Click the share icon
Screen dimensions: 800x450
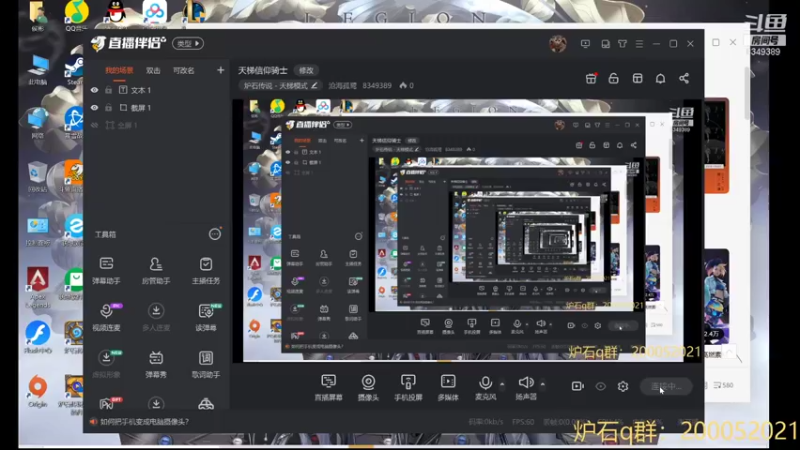684,78
